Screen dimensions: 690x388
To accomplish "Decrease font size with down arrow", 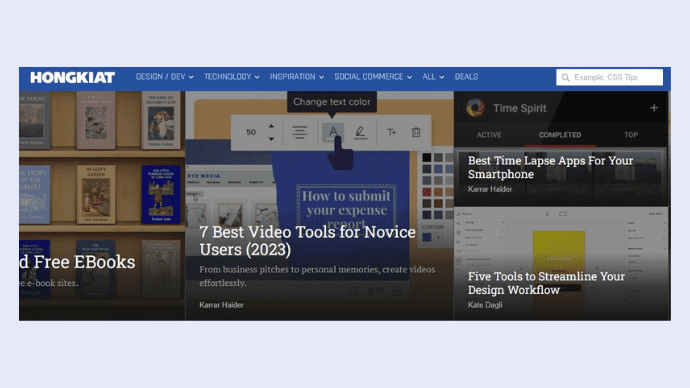I will (272, 139).
